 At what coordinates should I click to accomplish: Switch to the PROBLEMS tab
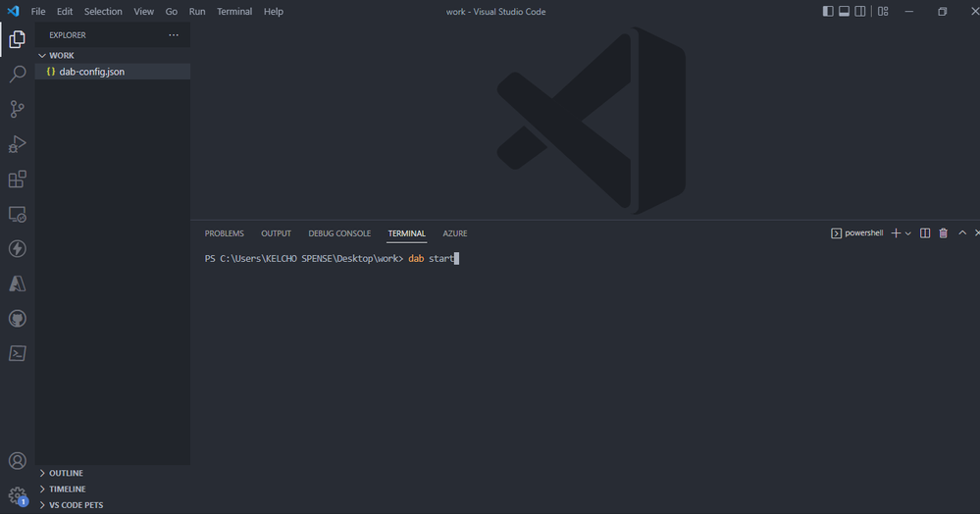point(225,233)
